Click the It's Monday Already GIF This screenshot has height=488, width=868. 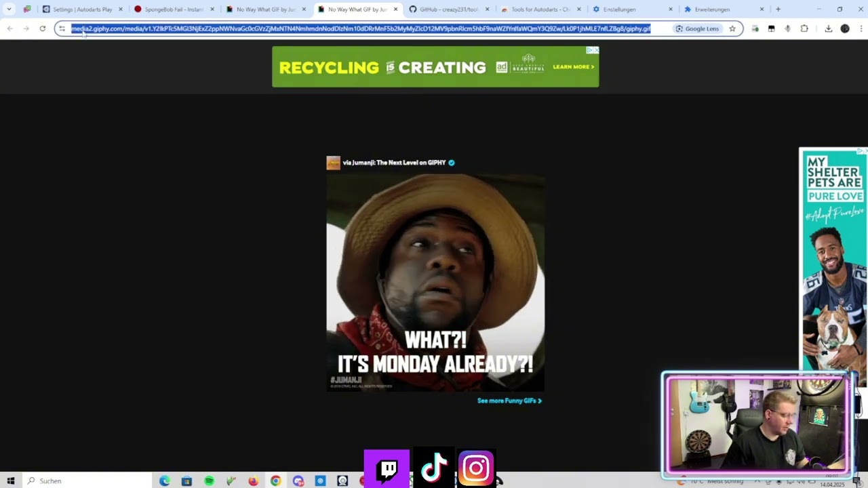coord(435,283)
